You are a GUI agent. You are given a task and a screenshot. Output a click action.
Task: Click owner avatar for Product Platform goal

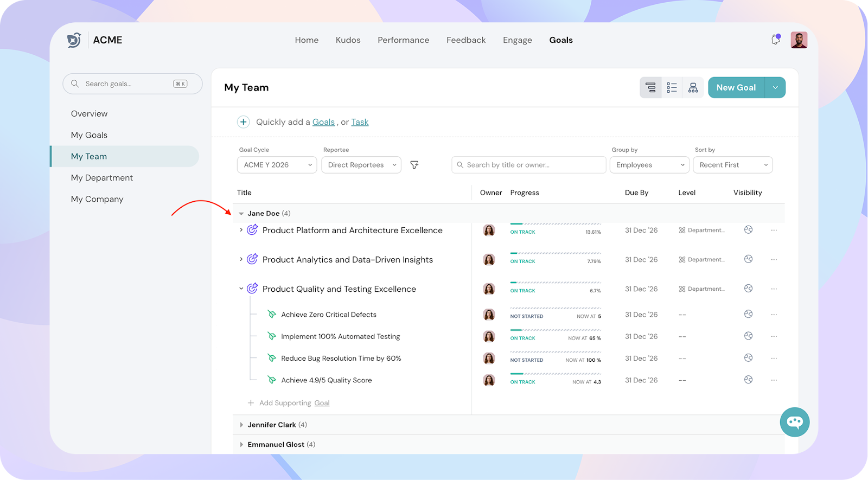pos(489,231)
